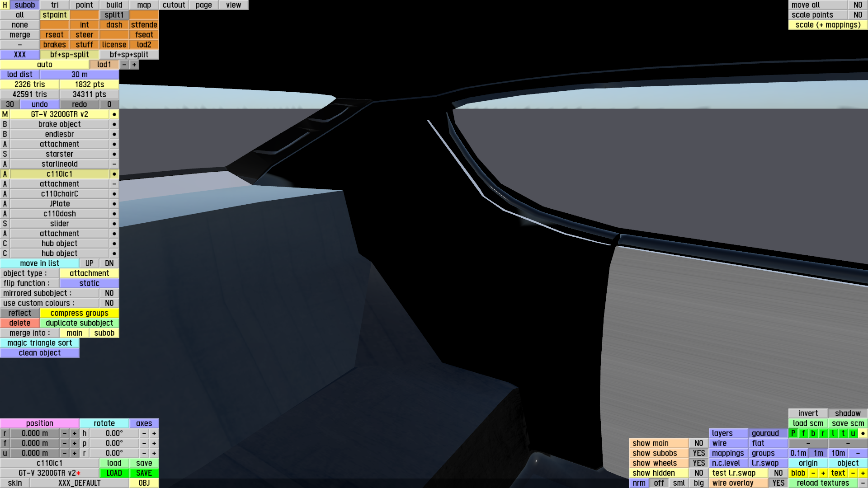Click the green 'f' front view button
Image resolution: width=868 pixels, height=488 pixels.
pyautogui.click(x=803, y=433)
